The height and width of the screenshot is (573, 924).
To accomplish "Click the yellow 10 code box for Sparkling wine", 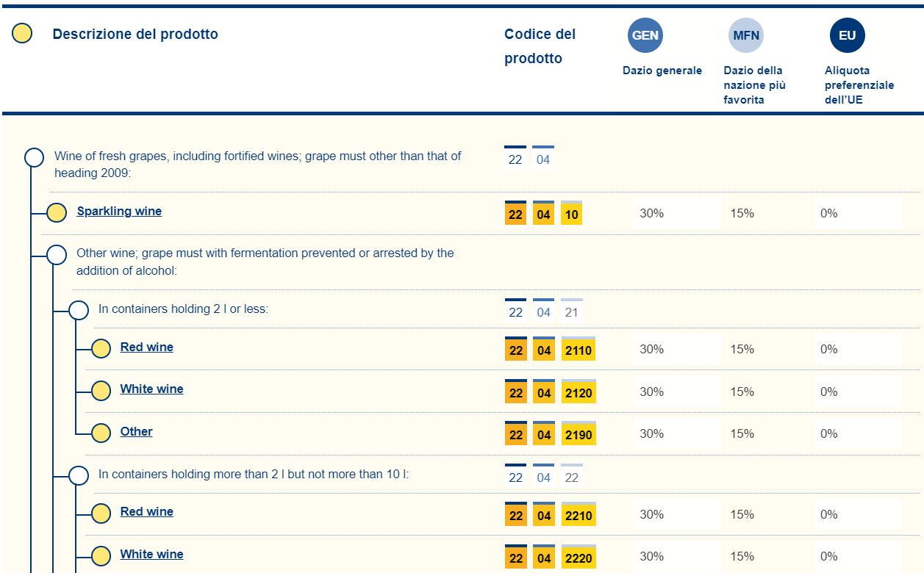I will 571,215.
